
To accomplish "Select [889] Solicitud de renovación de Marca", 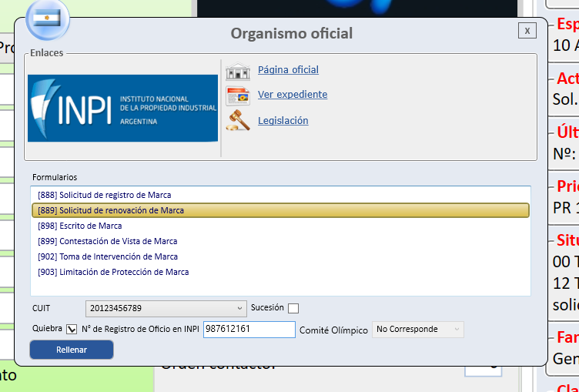I will coord(280,210).
